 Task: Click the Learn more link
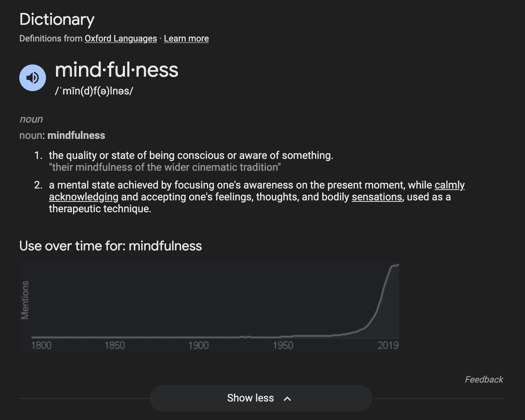click(x=186, y=39)
